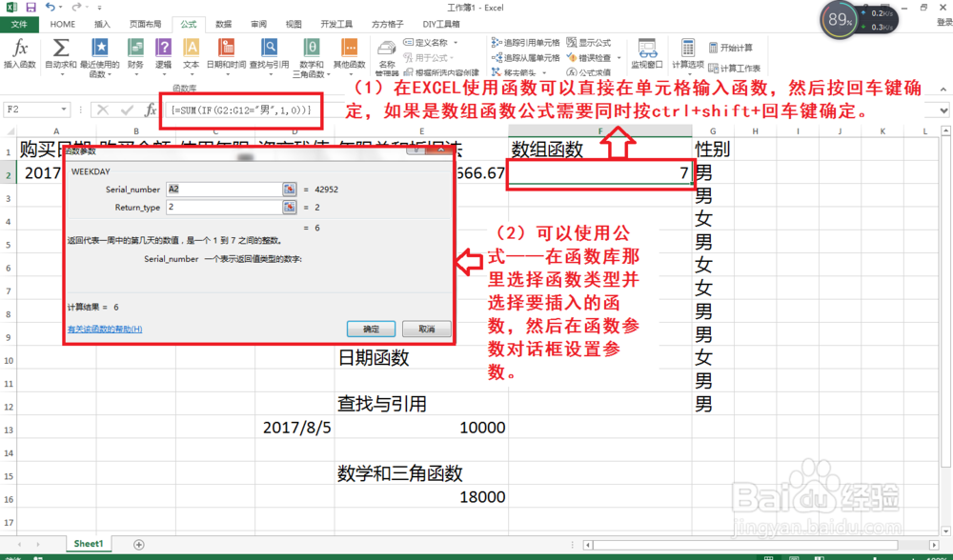Select cell containing 日期函数
The width and height of the screenshot is (953, 560).
[x=421, y=358]
